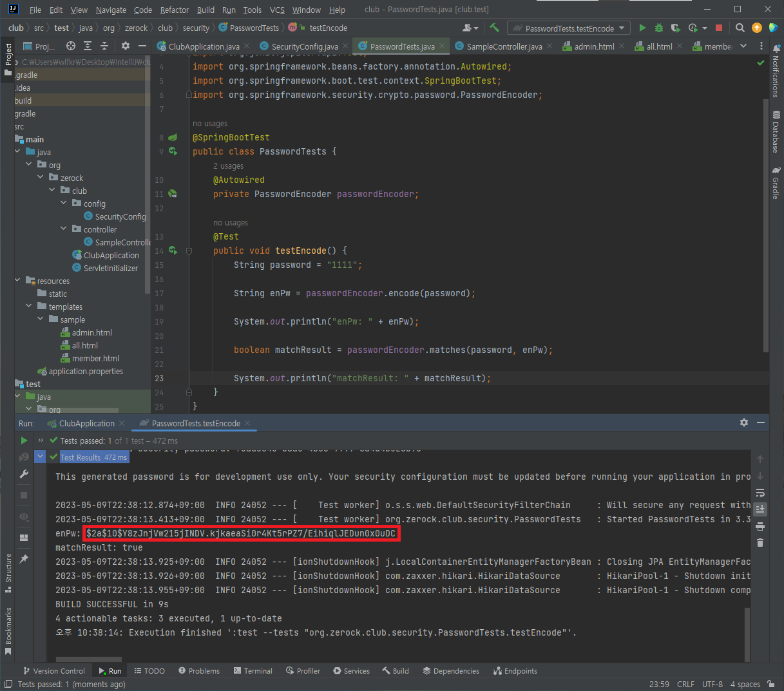This screenshot has height=691, width=784.
Task: Toggle the Project tool window stripe button
Action: [8, 59]
